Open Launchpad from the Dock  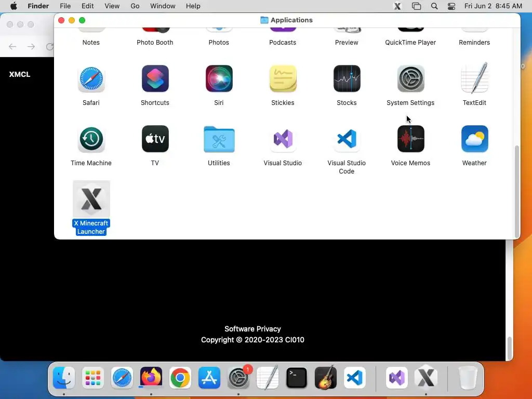[x=92, y=378]
